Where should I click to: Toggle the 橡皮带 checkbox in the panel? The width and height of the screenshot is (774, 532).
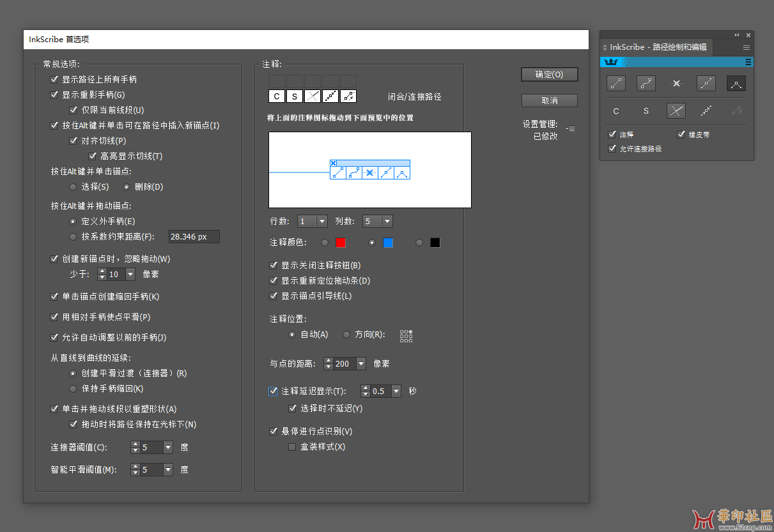681,135
